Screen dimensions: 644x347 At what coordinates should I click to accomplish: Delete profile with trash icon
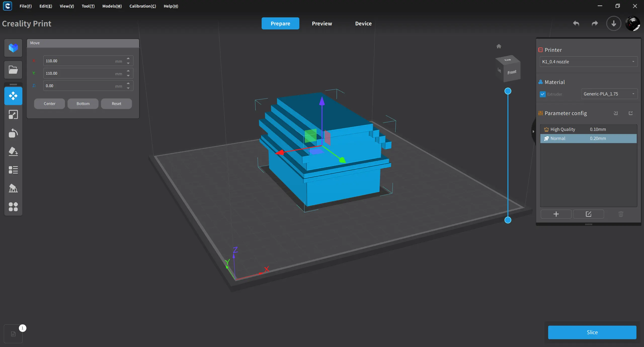click(621, 214)
